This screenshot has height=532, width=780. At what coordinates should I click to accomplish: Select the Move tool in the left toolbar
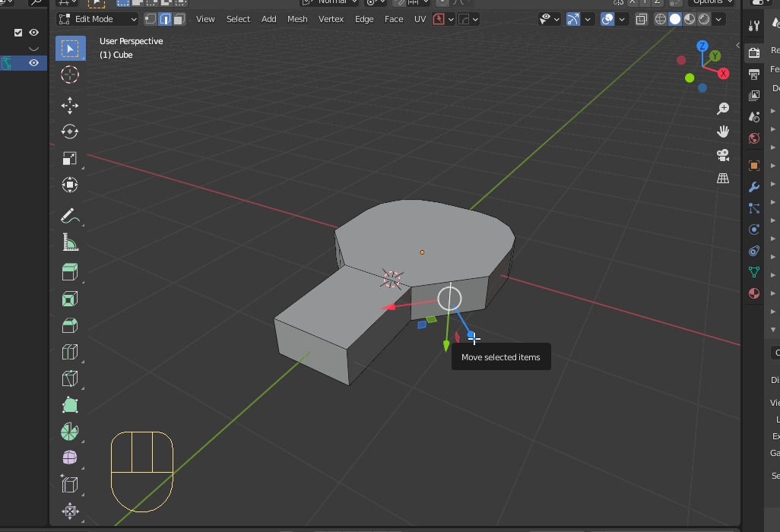[70, 106]
